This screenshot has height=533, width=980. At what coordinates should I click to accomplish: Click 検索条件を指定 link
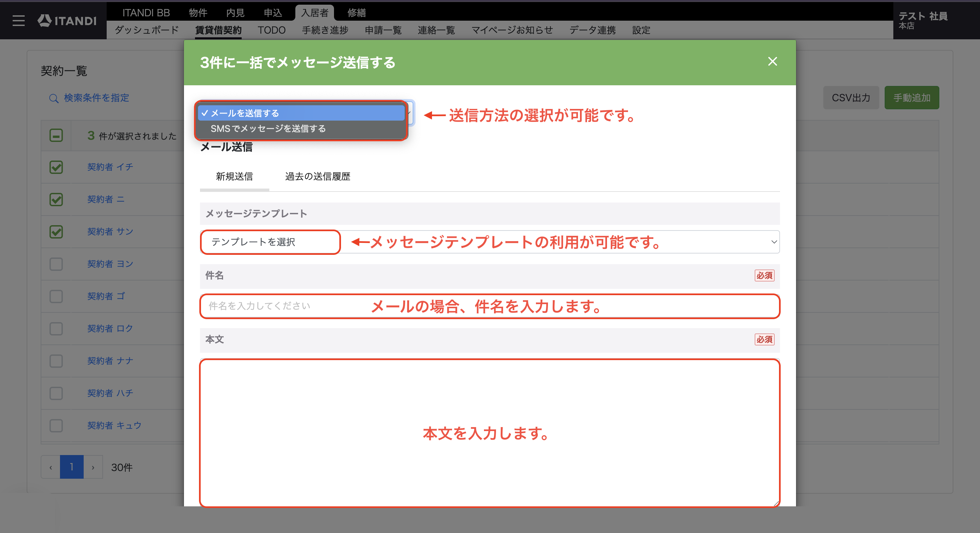tap(97, 98)
